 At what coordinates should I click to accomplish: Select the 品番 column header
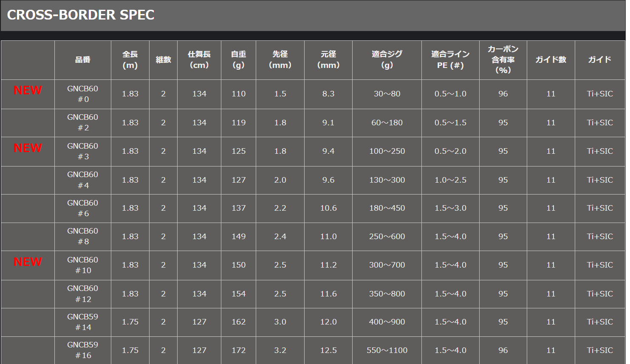pyautogui.click(x=83, y=60)
